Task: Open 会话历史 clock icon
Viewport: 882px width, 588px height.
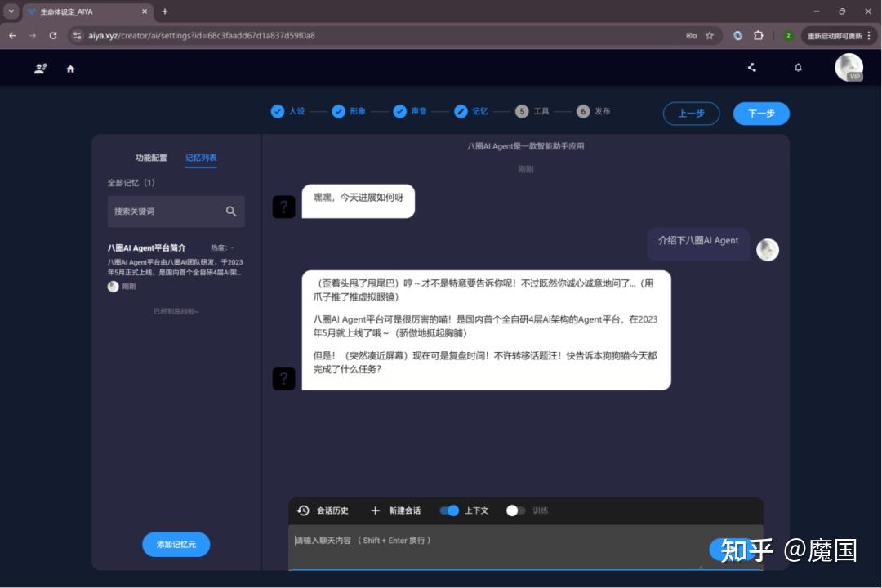Action: coord(303,510)
